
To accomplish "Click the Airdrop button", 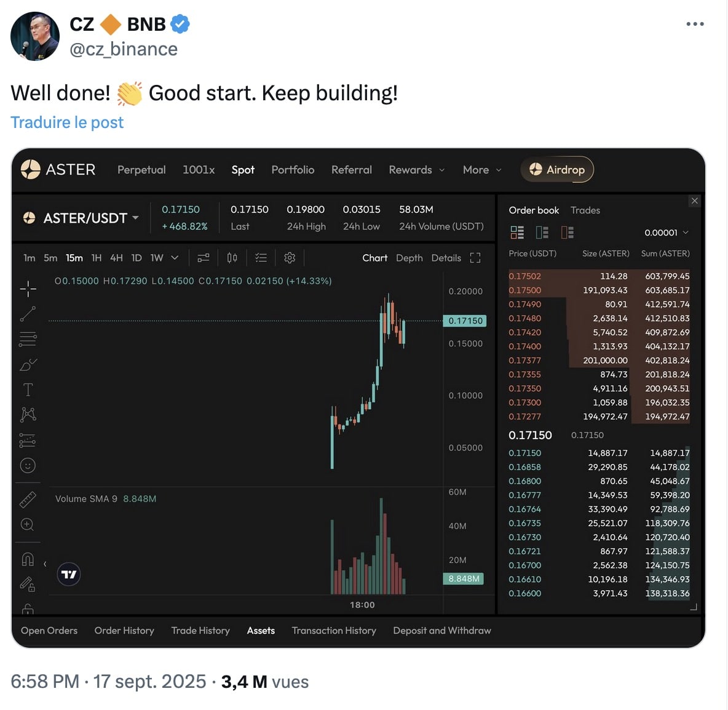I will [557, 170].
